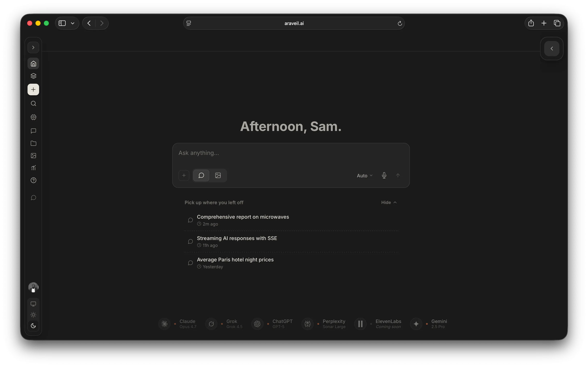Add attachment with plus in prompt box
Screen dimensions: 588x367
pos(184,176)
